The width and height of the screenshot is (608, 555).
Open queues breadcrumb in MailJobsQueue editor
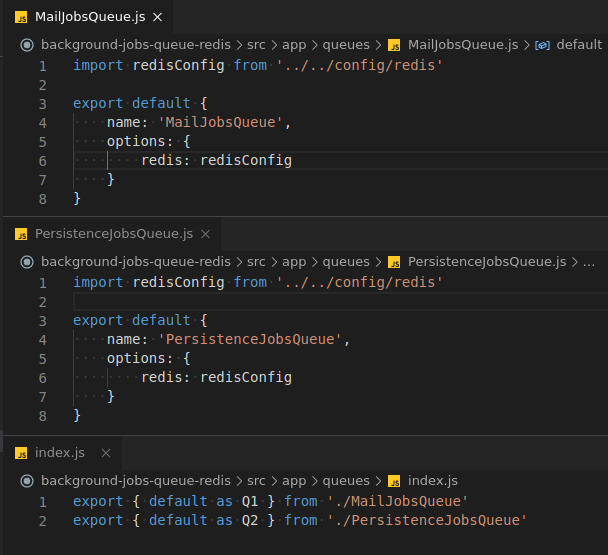click(x=346, y=45)
